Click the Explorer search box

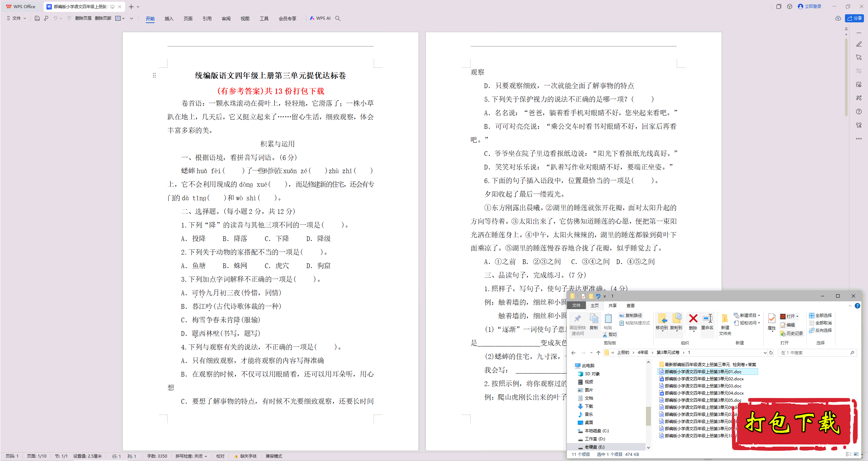tap(817, 353)
